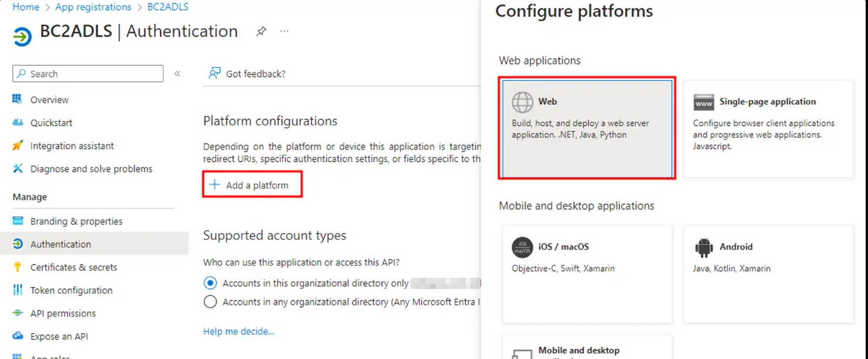Click the magnifier icon in Search box
The width and height of the screenshot is (868, 359).
tap(22, 74)
